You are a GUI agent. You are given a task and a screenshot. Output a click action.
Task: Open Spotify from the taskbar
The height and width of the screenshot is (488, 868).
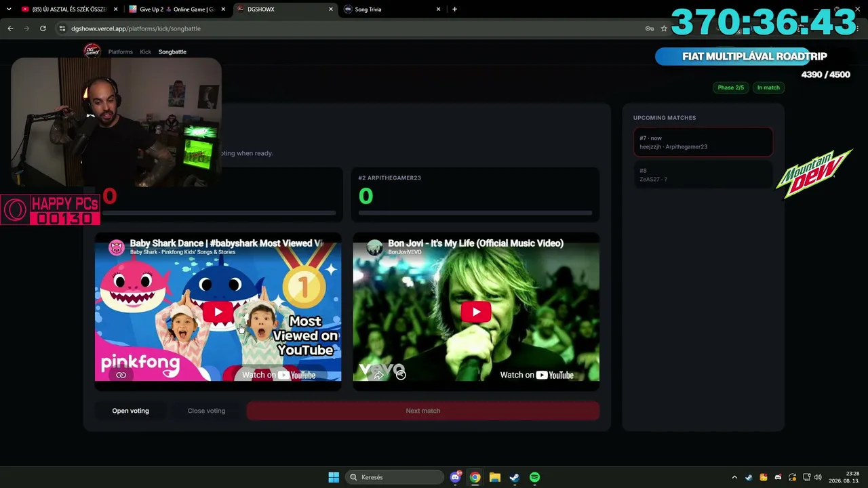coord(534,477)
